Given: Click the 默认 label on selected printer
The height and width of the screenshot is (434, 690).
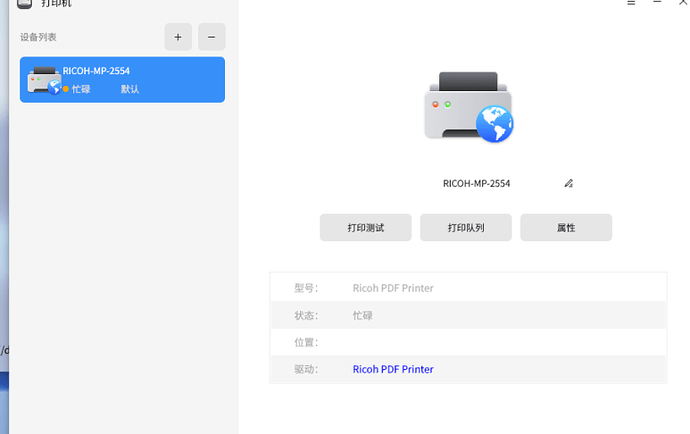Looking at the screenshot, I should (x=130, y=89).
